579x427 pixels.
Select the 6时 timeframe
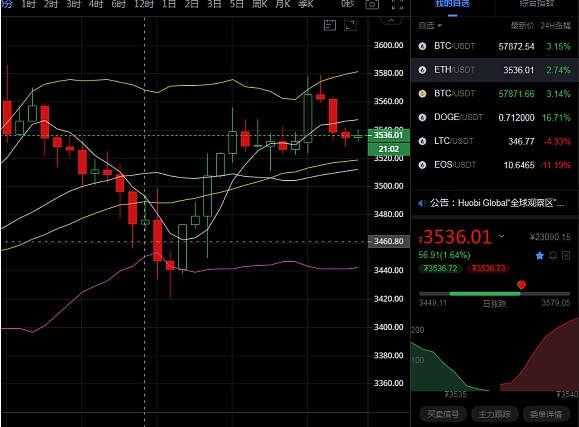(x=119, y=4)
